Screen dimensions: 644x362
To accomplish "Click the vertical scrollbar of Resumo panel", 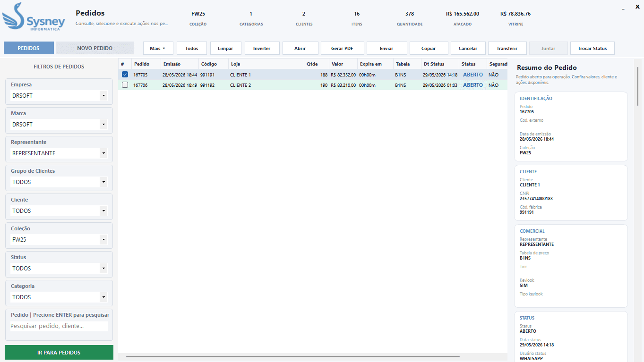I will (638, 86).
